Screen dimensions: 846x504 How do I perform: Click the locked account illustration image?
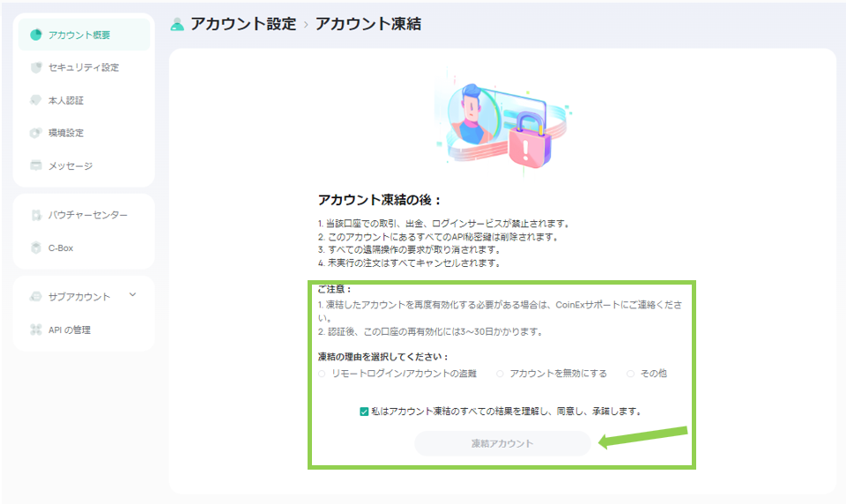point(502,125)
